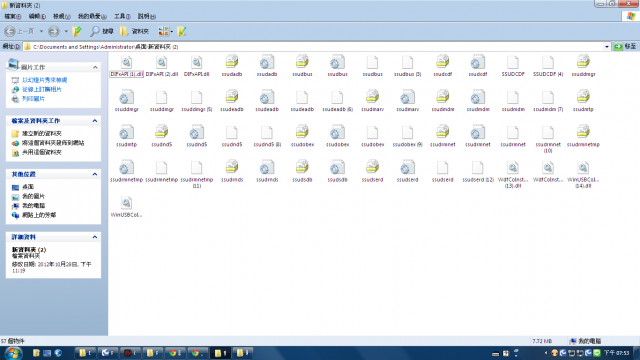Select the WinUSBCoI... (14).dll file
This screenshot has width=640, height=360.
pyautogui.click(x=583, y=174)
